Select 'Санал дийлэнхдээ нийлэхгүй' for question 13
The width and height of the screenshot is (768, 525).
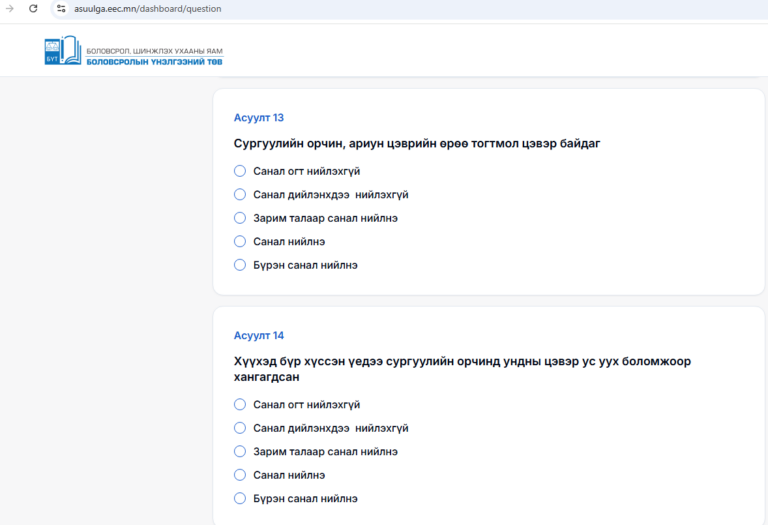pyautogui.click(x=240, y=195)
